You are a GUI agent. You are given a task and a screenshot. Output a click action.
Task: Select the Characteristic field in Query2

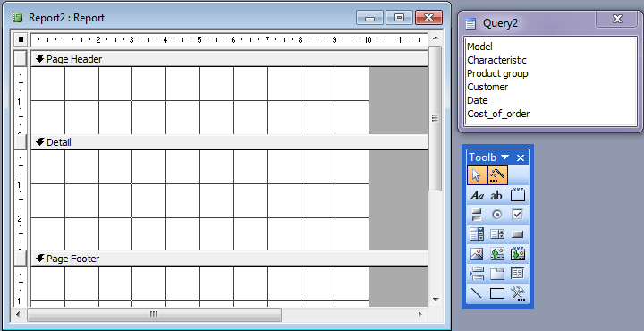click(x=496, y=60)
